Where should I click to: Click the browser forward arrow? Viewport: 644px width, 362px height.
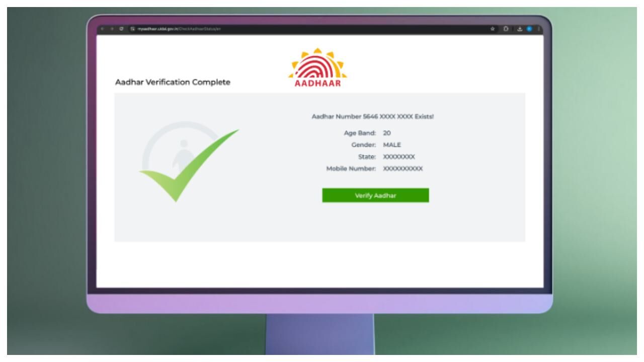(x=112, y=29)
